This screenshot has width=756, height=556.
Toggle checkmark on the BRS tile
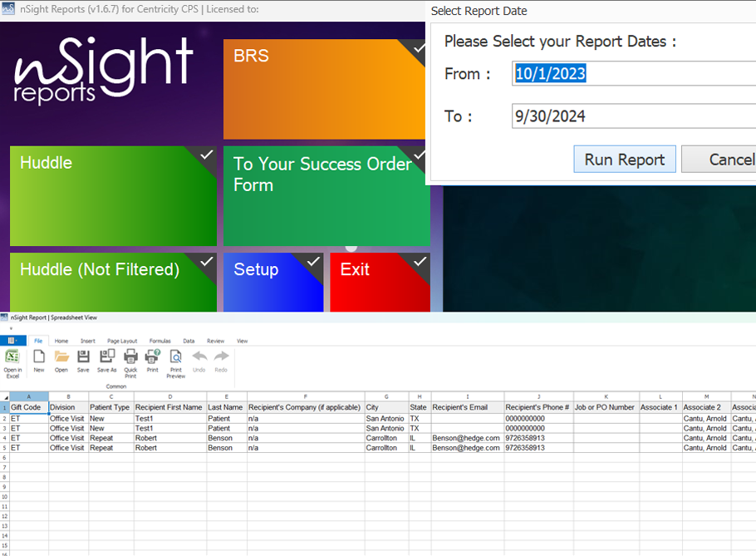[419, 48]
